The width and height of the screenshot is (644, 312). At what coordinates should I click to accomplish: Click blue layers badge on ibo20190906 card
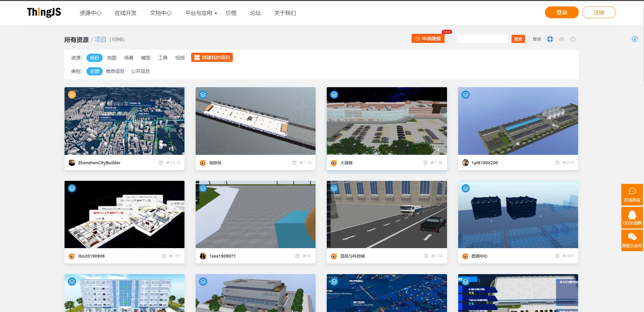coord(72,188)
